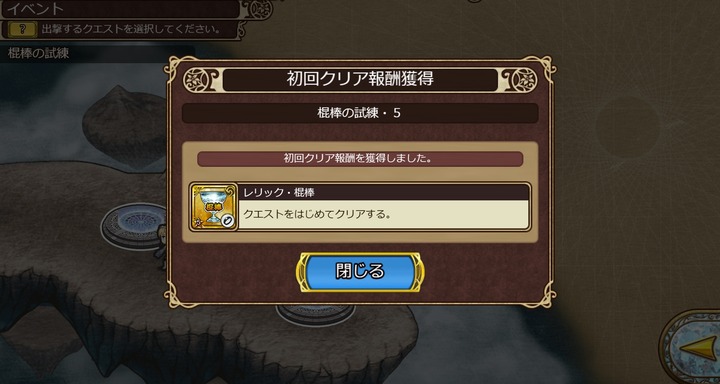Screen dimensions: 720x384
Task: Tap the レリック・棍棒 chalice reward icon
Action: coord(214,207)
